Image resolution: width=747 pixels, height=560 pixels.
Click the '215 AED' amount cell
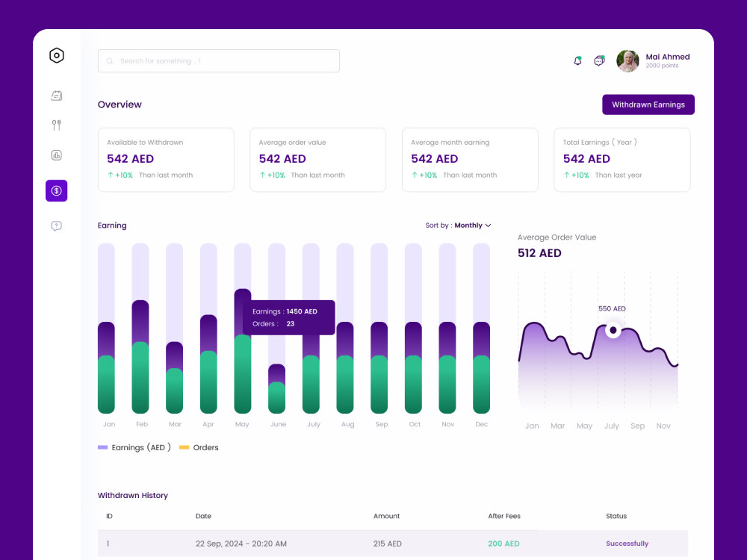coord(387,544)
